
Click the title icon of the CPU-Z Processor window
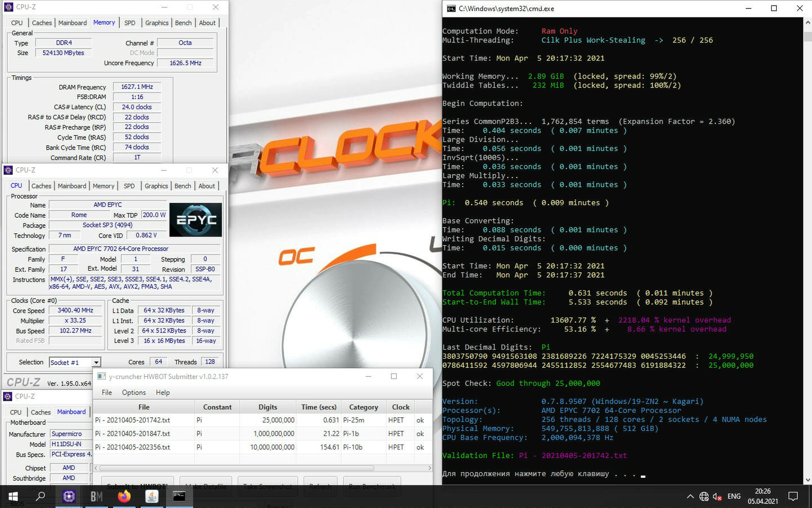(x=8, y=170)
